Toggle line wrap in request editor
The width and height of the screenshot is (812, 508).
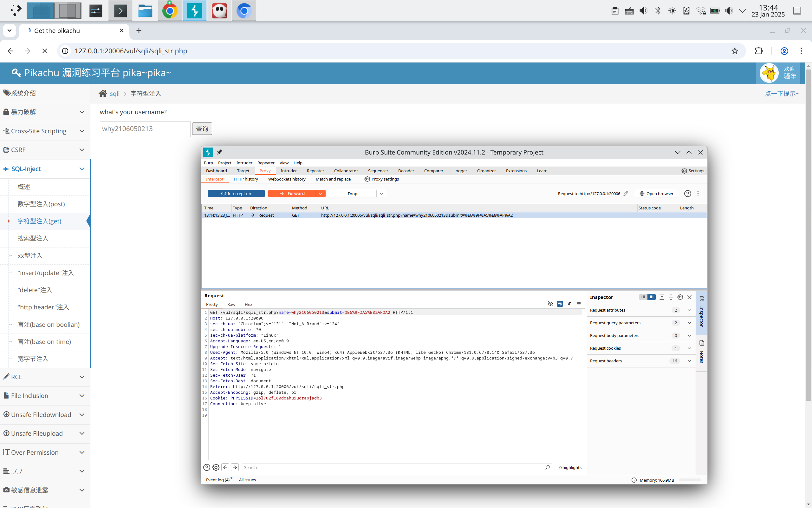coord(560,304)
